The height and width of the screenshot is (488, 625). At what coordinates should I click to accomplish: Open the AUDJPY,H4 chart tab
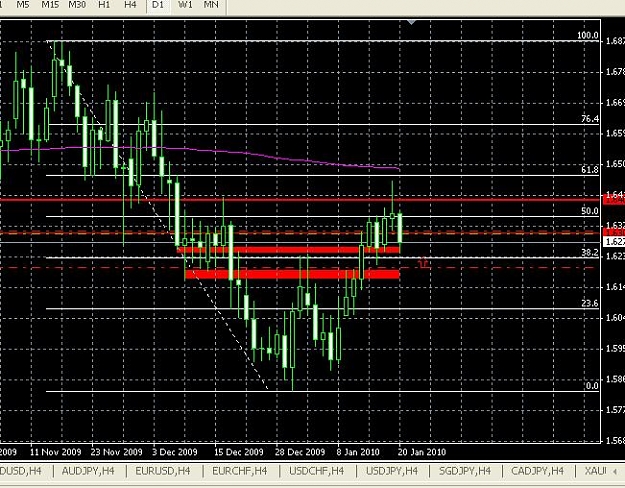[x=88, y=471]
